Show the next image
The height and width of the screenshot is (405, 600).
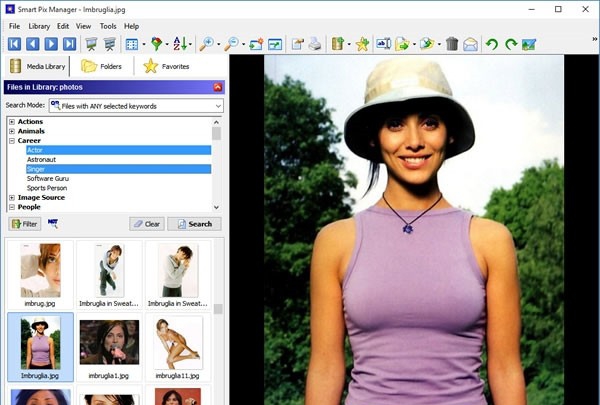[x=51, y=44]
